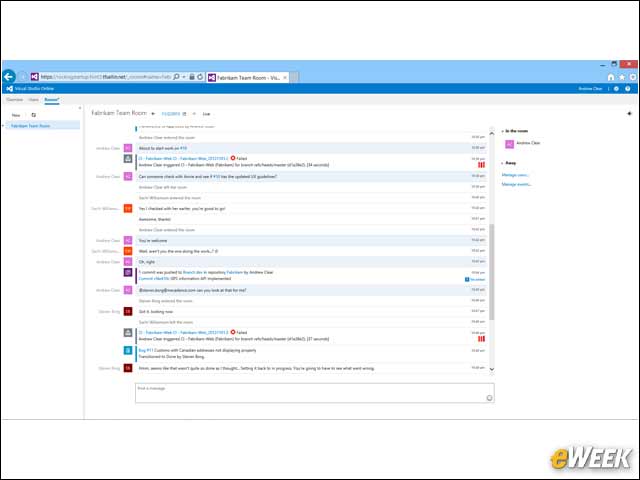This screenshot has height=480, width=640.
Task: Select Fabrikam Team Room in the sidebar
Action: point(42,126)
